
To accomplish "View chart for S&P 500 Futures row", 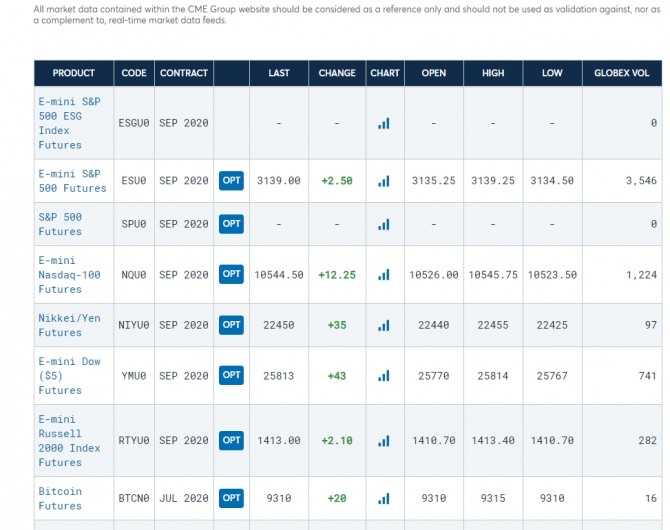I will [x=384, y=224].
